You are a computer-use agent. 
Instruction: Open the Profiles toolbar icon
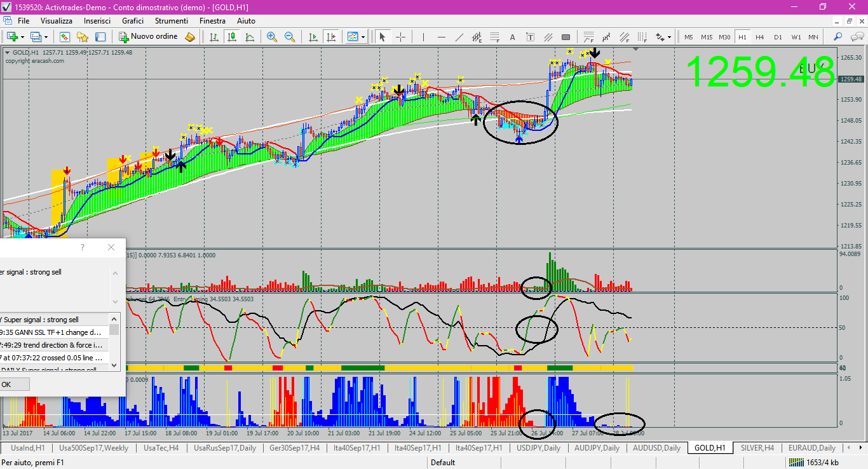(x=36, y=37)
